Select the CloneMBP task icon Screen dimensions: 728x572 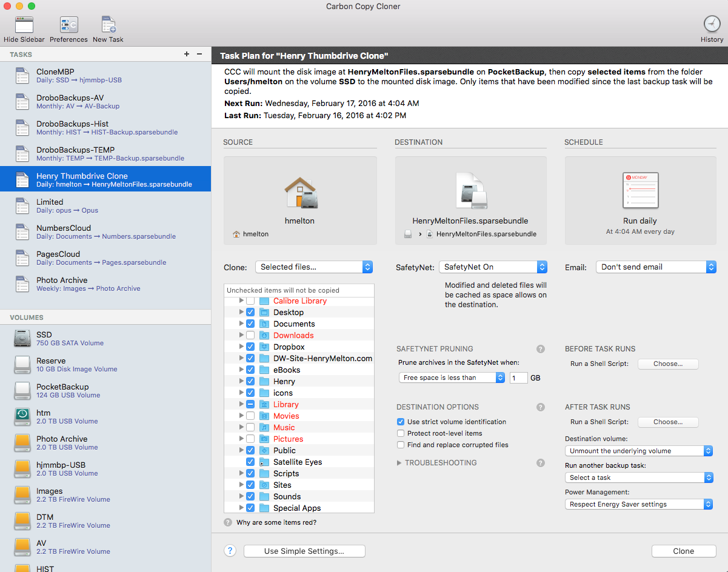coord(22,75)
